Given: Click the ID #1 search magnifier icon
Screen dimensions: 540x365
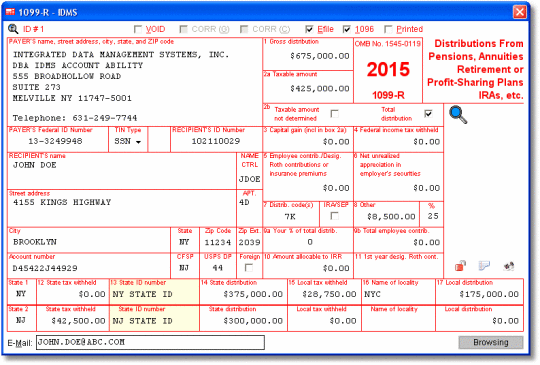Looking at the screenshot, I should pyautogui.click(x=13, y=29).
